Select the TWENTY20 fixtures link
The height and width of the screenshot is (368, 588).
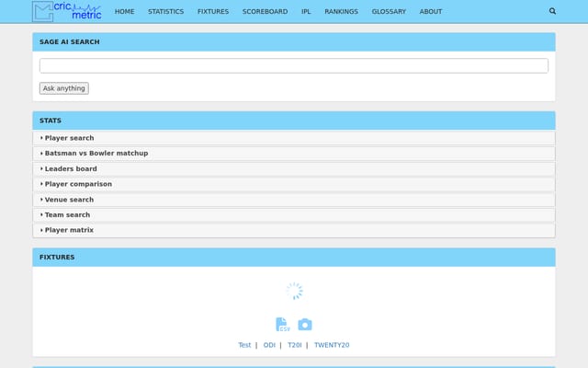click(x=332, y=345)
